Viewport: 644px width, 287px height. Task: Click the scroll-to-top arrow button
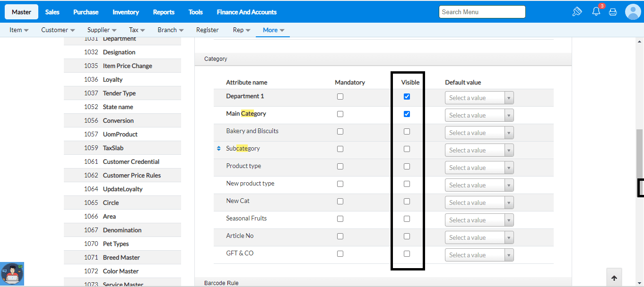(x=614, y=278)
